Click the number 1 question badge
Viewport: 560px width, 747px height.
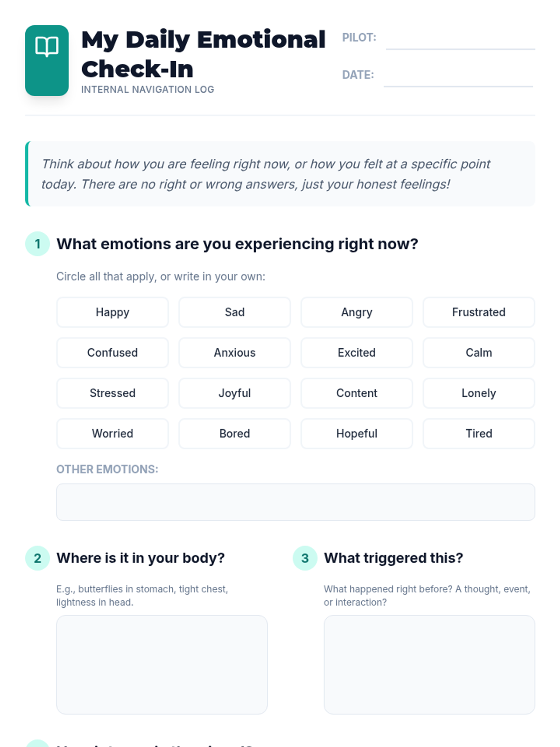pos(37,244)
